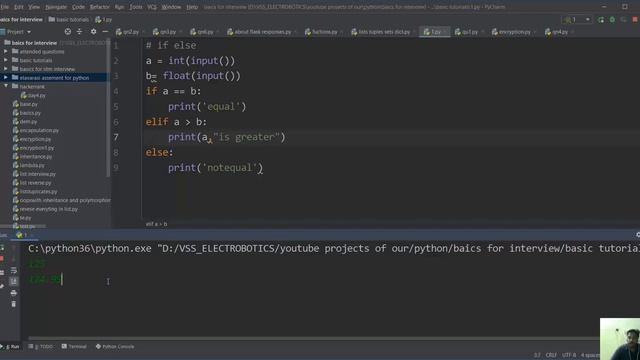
Task: Open the Run menu
Action: click(119, 7)
